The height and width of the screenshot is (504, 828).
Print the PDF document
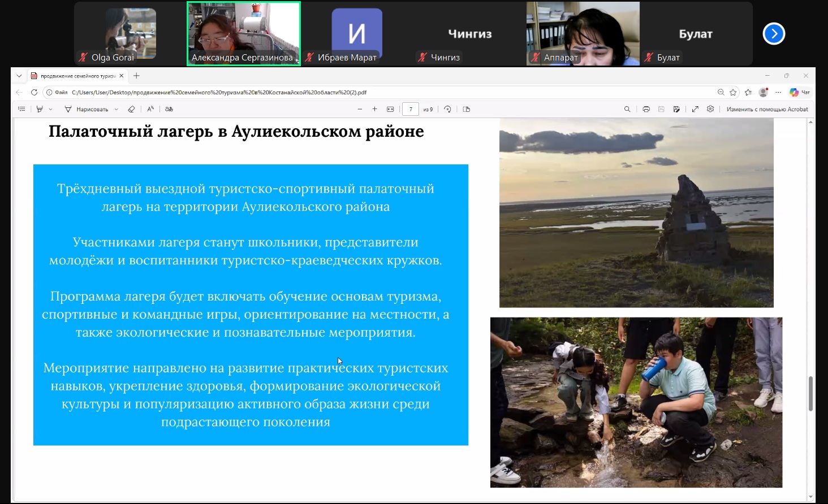(646, 109)
